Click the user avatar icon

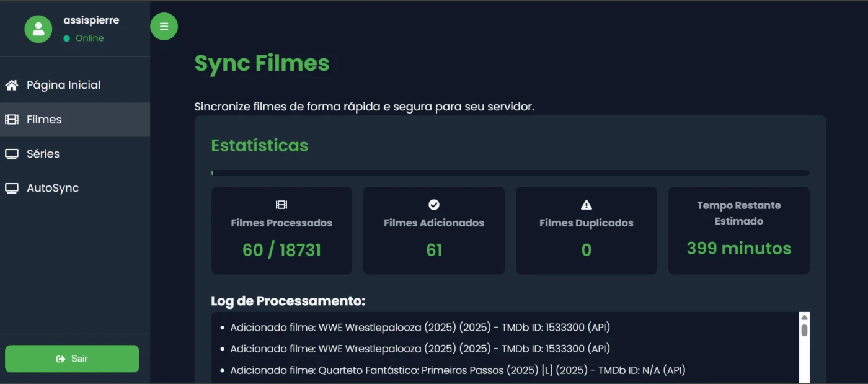pyautogui.click(x=38, y=29)
